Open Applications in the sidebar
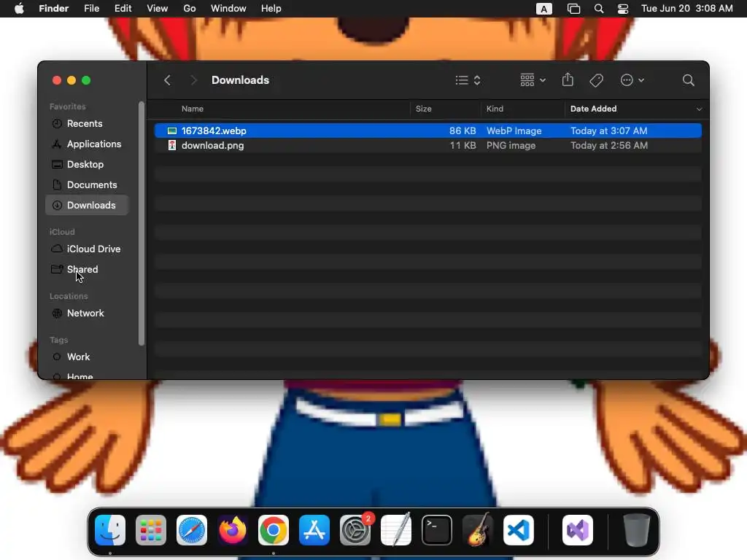 (x=94, y=144)
